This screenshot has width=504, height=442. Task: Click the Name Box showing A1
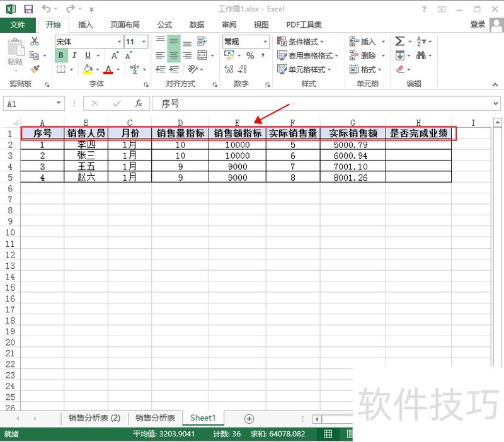[x=34, y=104]
